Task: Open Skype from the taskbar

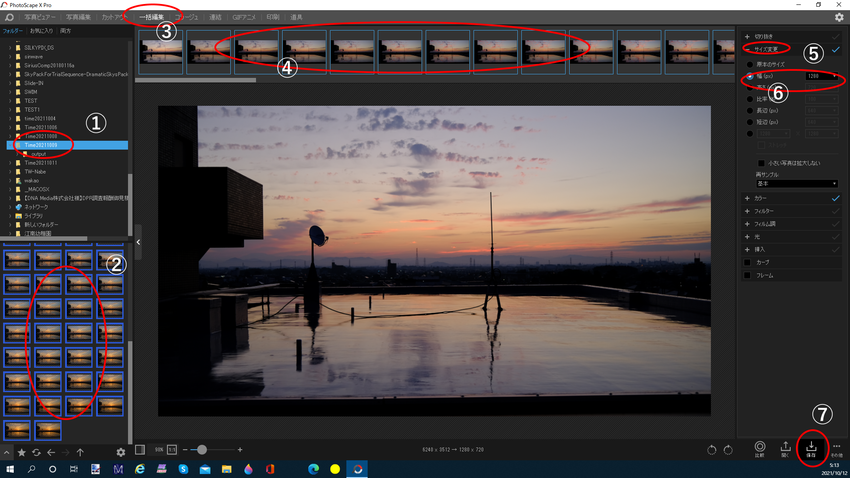Action: (x=183, y=469)
